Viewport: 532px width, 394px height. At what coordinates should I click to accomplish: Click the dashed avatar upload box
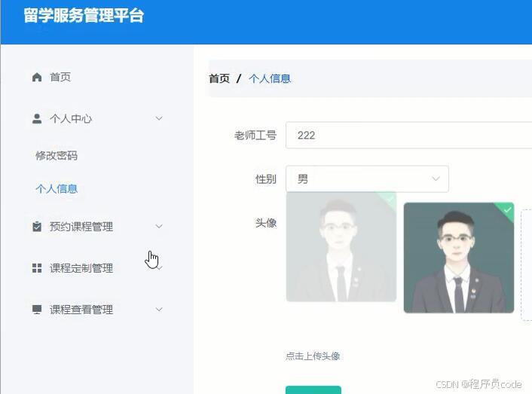[527, 264]
